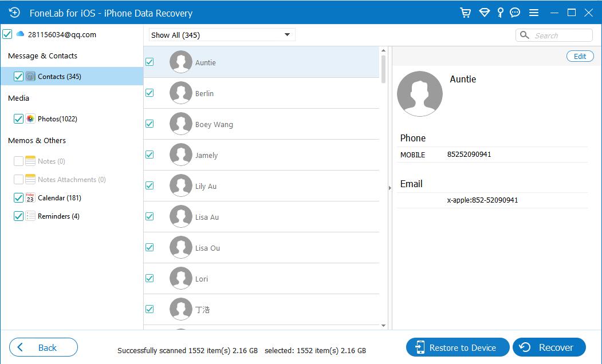
Task: Click the 281156034@qq.com account label
Action: pyautogui.click(x=62, y=34)
